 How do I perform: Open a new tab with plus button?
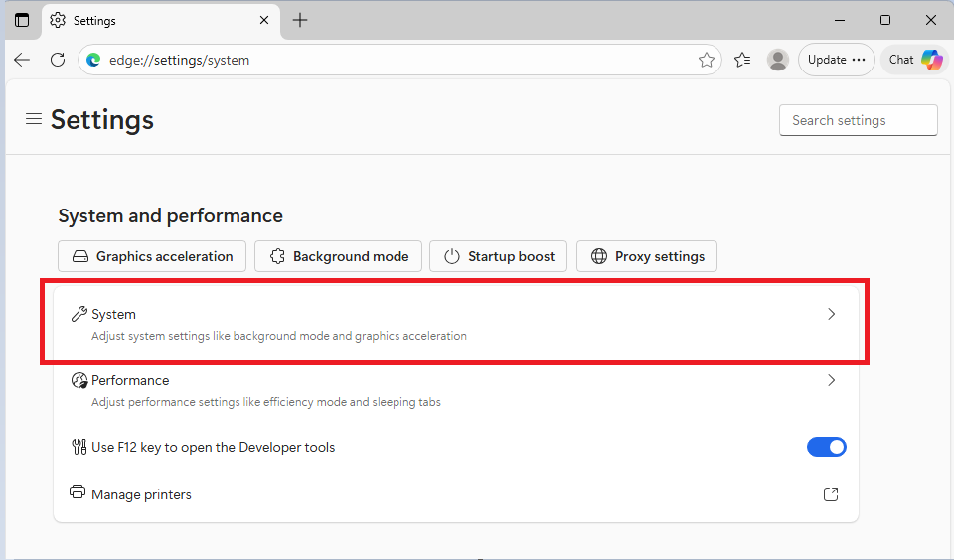(300, 20)
